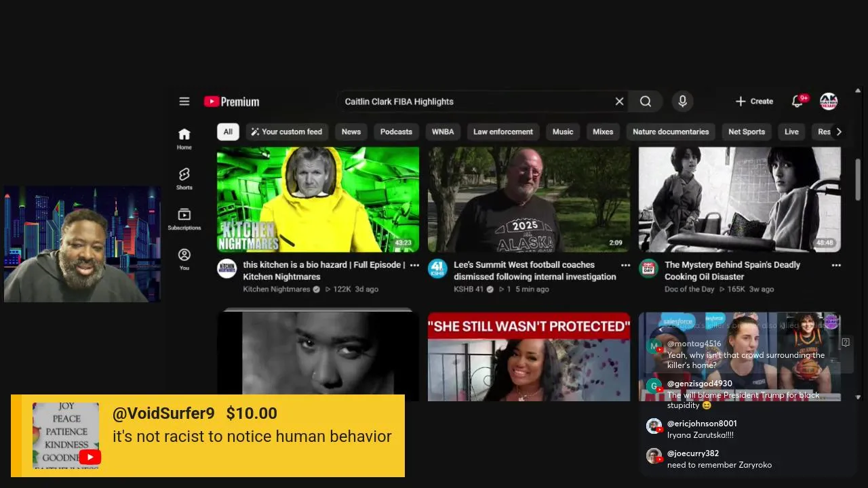Click the streamer webcam overlay
The width and height of the screenshot is (868, 488).
pyautogui.click(x=82, y=244)
